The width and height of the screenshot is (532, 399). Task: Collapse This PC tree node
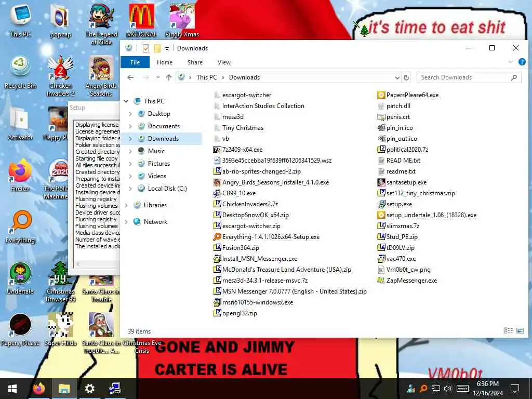(126, 101)
